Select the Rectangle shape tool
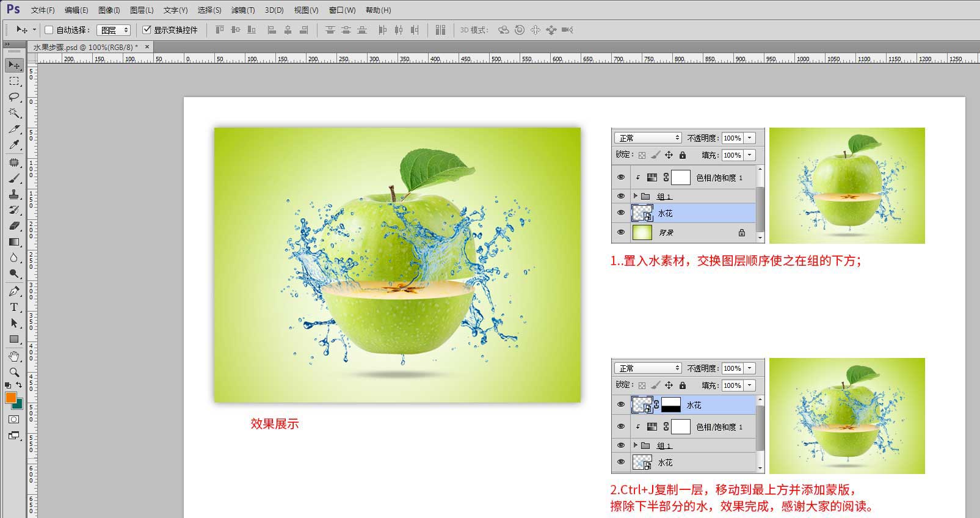 14,339
